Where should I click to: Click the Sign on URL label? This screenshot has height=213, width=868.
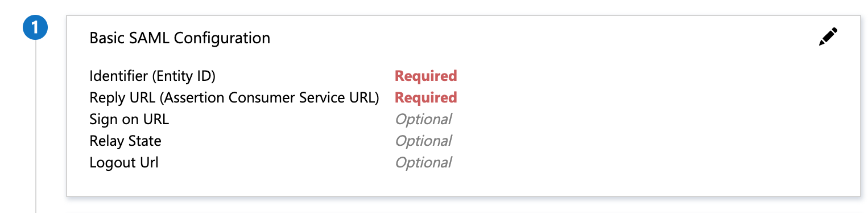coord(129,119)
